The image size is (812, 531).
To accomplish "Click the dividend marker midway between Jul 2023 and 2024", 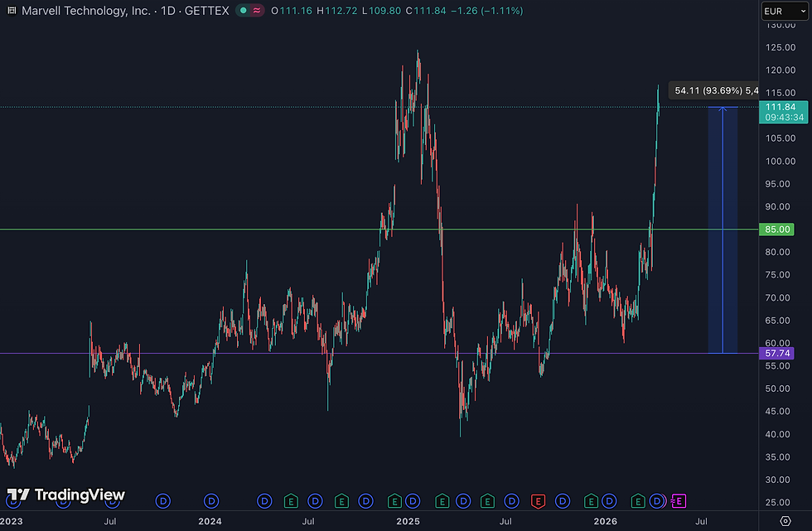I will (163, 501).
